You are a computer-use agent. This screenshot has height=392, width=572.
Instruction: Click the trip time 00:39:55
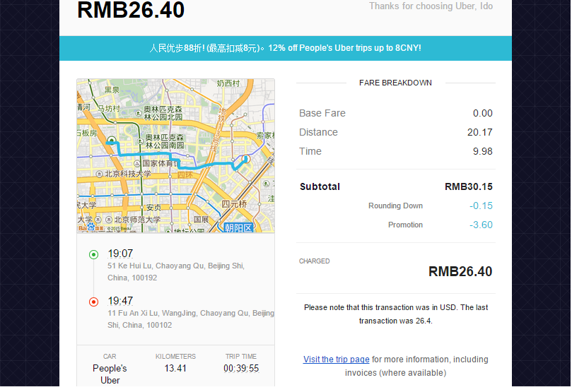pyautogui.click(x=241, y=368)
